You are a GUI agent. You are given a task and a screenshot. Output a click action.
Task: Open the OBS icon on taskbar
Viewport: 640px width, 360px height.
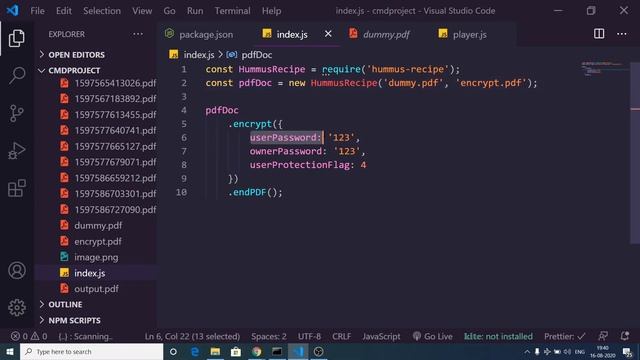(x=318, y=351)
